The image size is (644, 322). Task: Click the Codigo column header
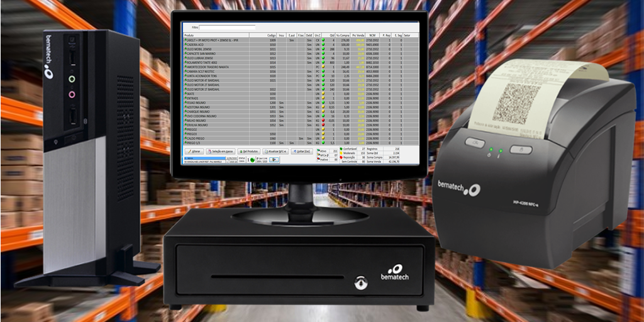click(x=272, y=35)
